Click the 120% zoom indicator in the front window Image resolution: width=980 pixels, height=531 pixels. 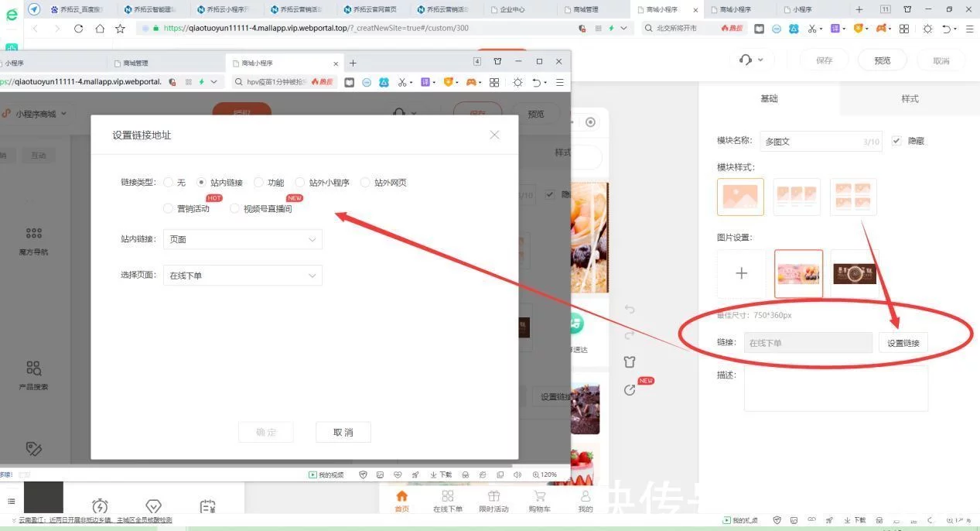(x=545, y=474)
